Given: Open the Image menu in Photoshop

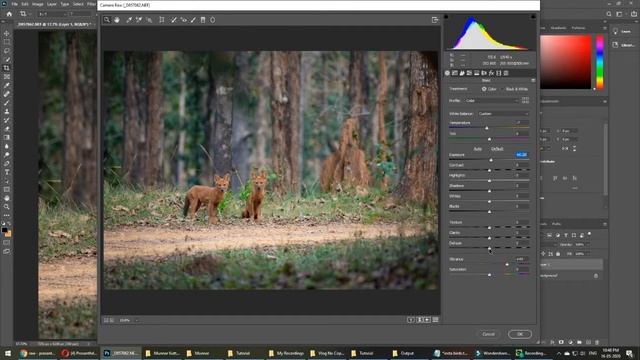Looking at the screenshot, I should (x=38, y=4).
